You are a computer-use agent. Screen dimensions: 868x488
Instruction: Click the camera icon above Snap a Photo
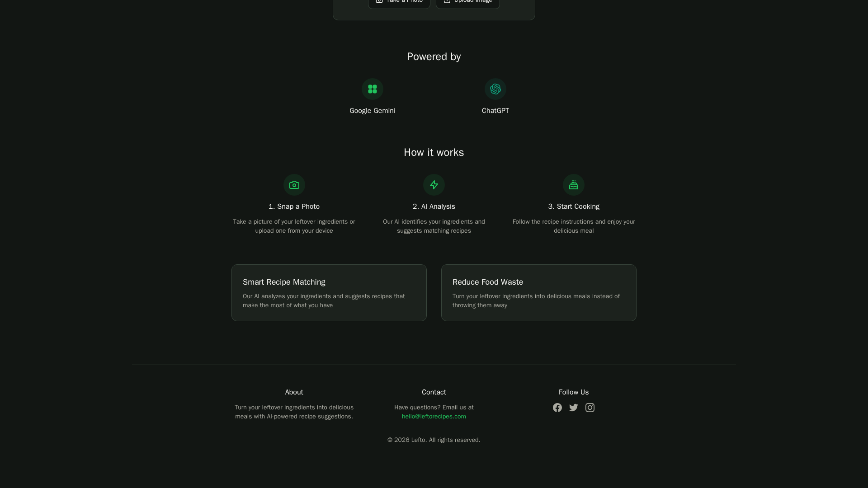click(294, 185)
